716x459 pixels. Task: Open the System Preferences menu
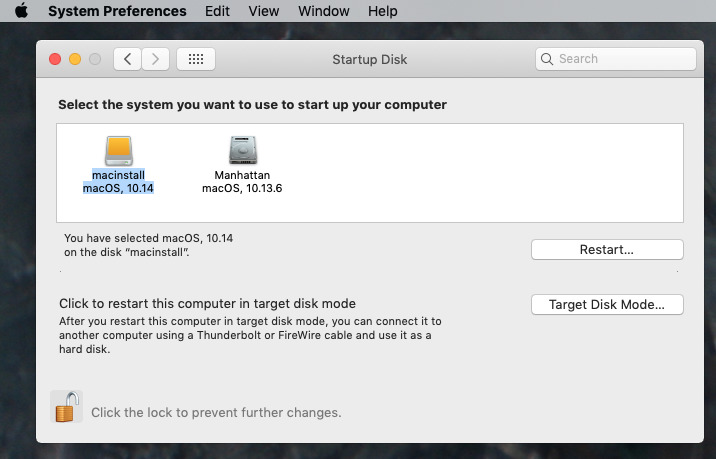click(117, 11)
